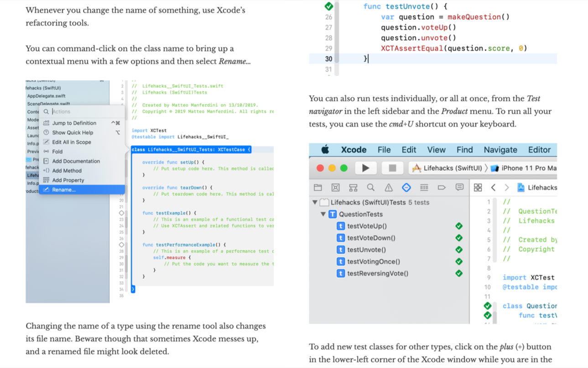The image size is (588, 368).
Task: Click gutter checkmark beside class Question line
Action: tap(488, 306)
